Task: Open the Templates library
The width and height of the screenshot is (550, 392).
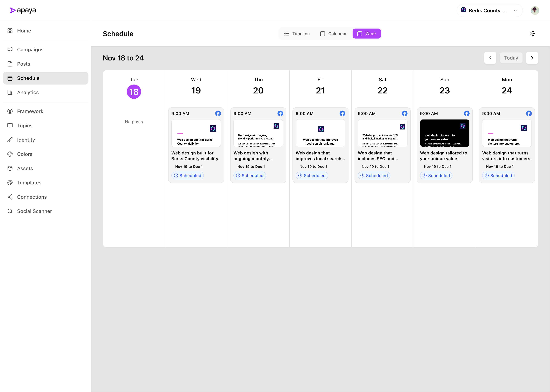Action: click(x=29, y=182)
